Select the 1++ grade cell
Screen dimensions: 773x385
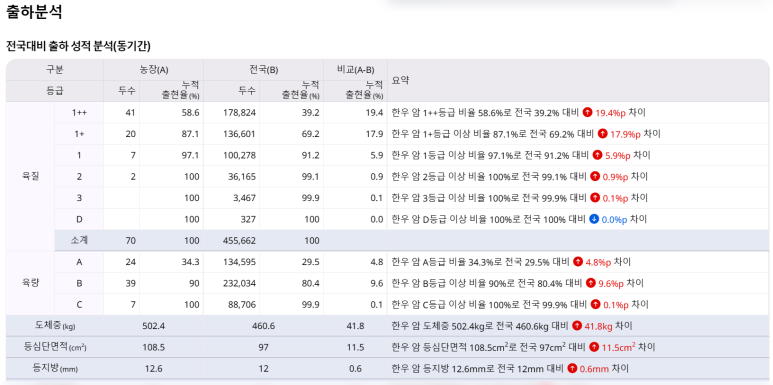79,112
